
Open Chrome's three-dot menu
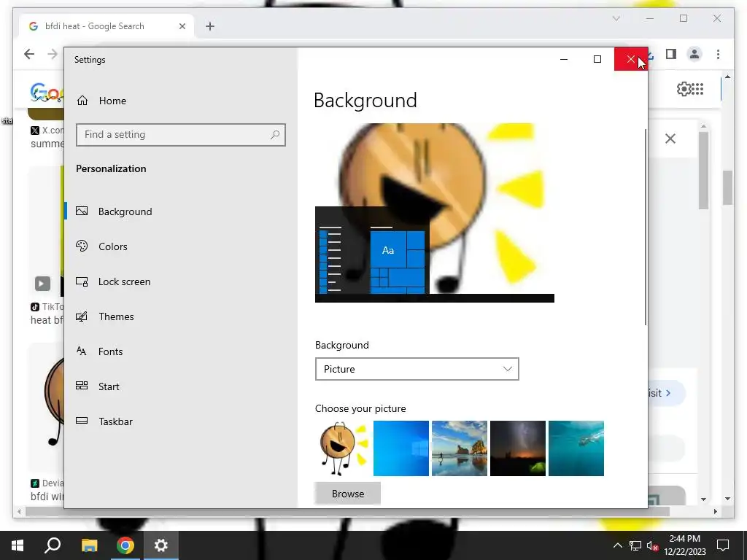718,54
